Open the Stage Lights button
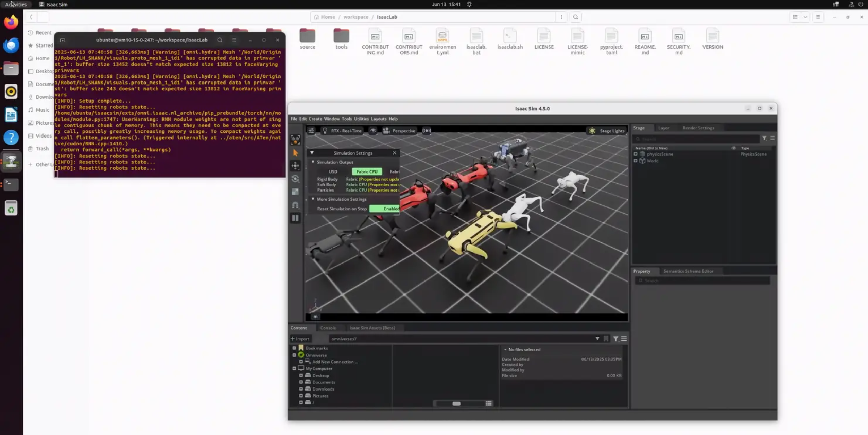 pos(607,131)
